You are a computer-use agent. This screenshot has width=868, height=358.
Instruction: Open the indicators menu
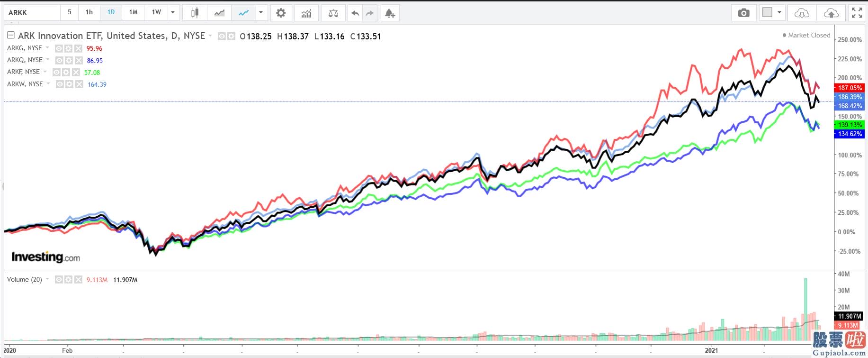point(306,13)
